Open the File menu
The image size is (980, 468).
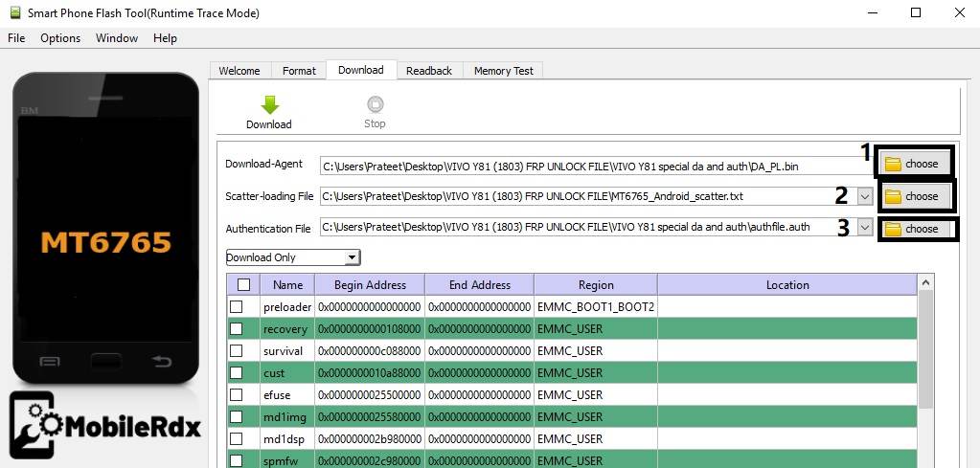[x=16, y=38]
